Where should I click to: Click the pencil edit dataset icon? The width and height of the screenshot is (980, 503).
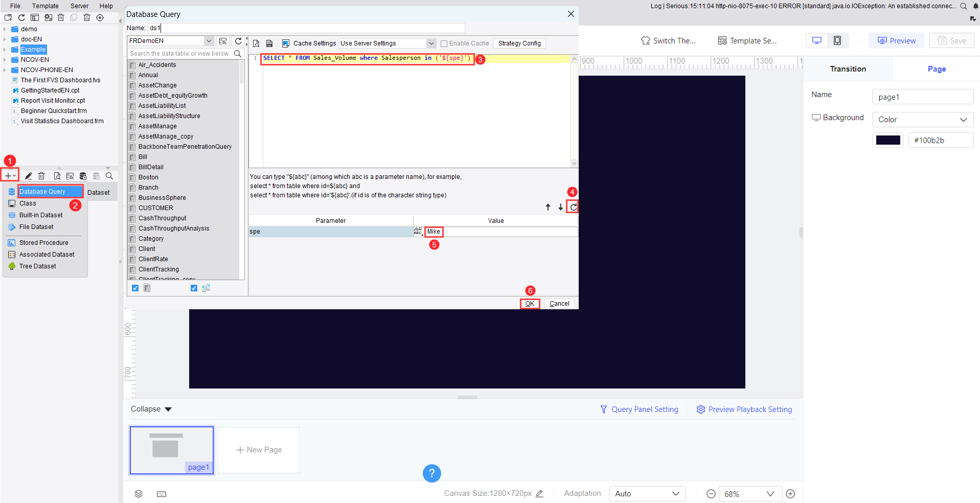[x=29, y=176]
